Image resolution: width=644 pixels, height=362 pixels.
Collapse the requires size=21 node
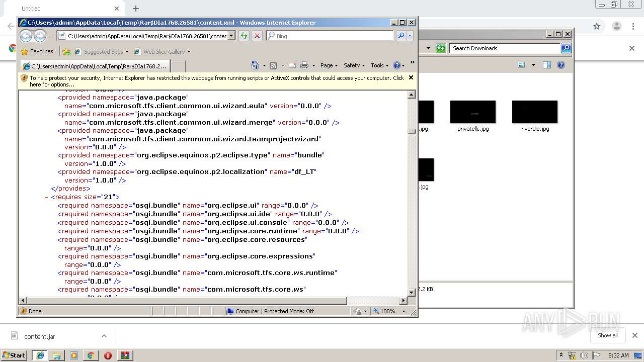pyautogui.click(x=46, y=197)
